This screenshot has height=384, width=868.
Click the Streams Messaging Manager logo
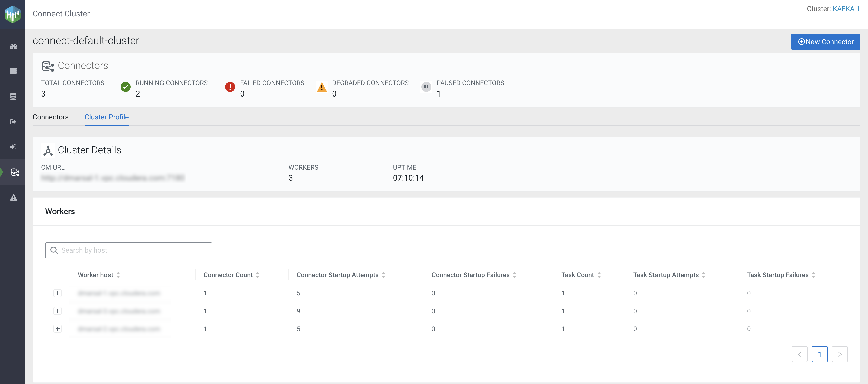pos(13,14)
